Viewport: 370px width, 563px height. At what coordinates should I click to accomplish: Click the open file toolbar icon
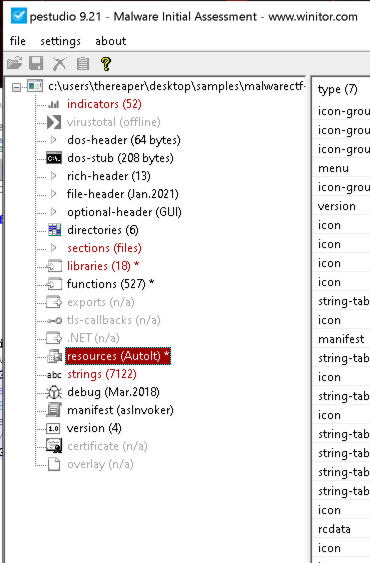click(15, 64)
